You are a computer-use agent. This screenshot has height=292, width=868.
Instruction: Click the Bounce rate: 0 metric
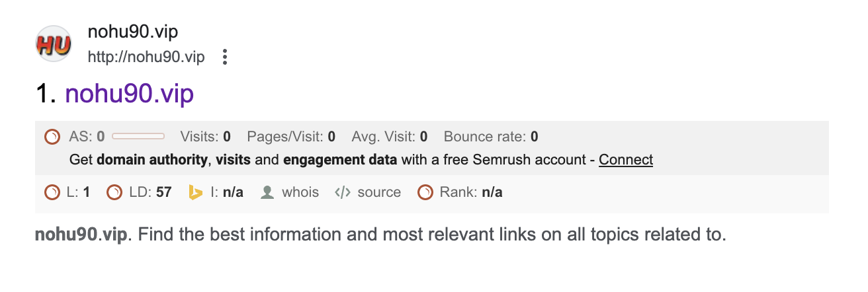pyautogui.click(x=491, y=137)
